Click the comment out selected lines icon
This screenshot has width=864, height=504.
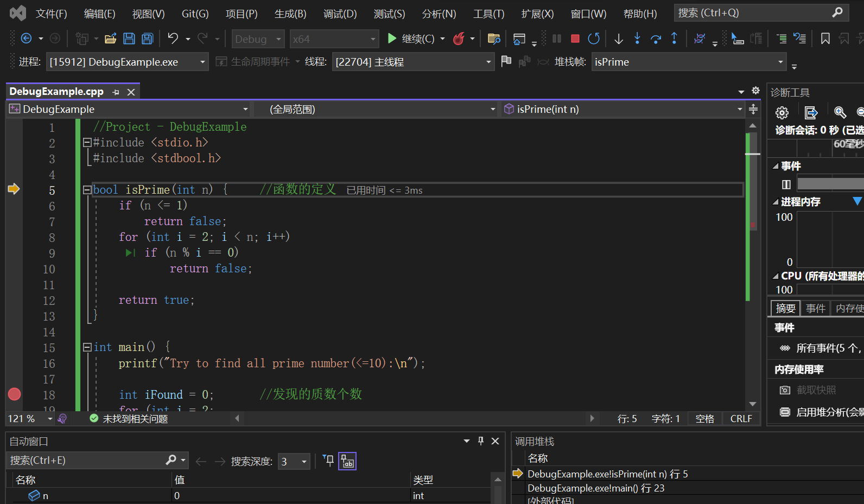pyautogui.click(x=782, y=39)
